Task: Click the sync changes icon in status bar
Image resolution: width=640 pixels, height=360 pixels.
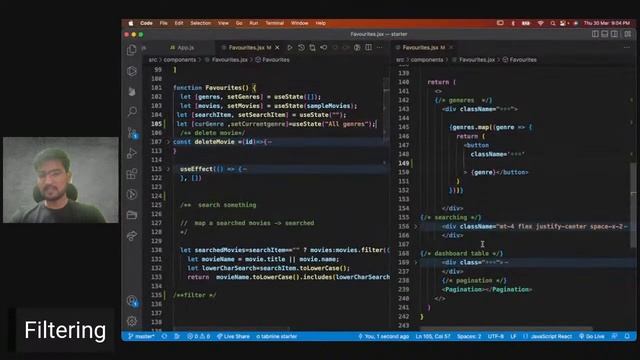Action: coord(164,336)
